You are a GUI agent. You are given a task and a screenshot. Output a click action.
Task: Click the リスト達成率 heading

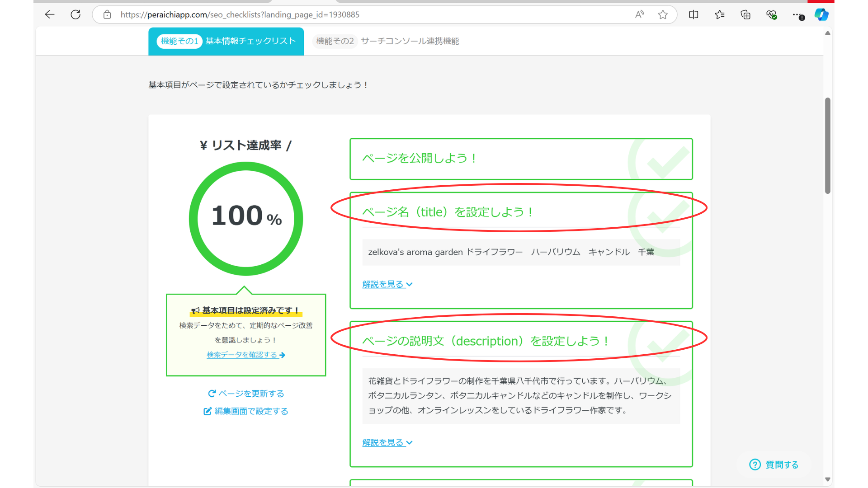pos(246,145)
